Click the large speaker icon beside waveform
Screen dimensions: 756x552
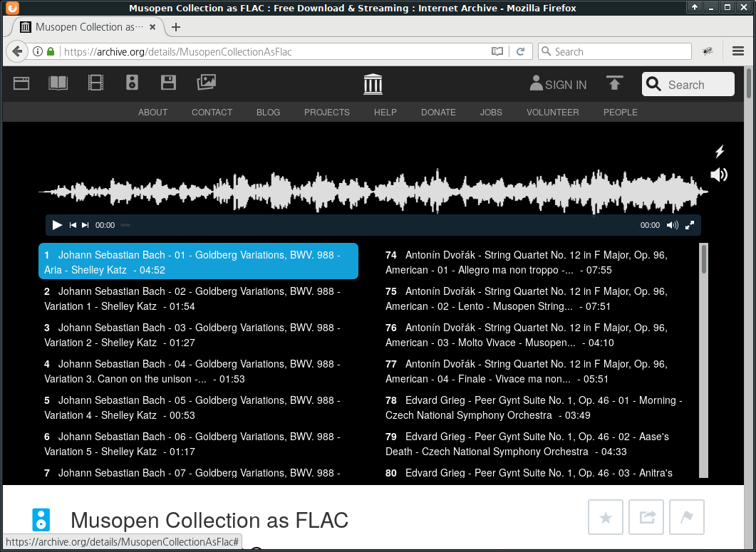pos(719,175)
